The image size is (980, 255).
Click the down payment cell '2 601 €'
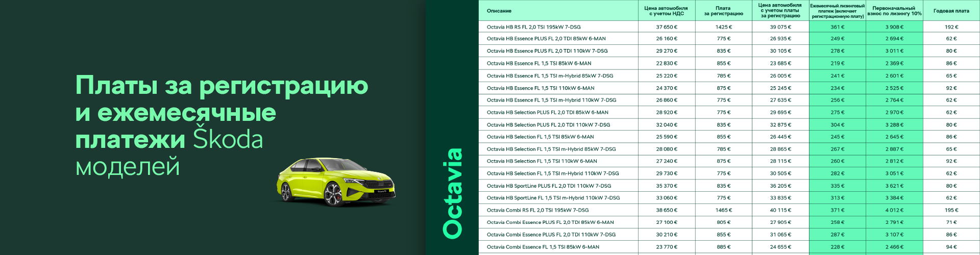[x=894, y=75]
